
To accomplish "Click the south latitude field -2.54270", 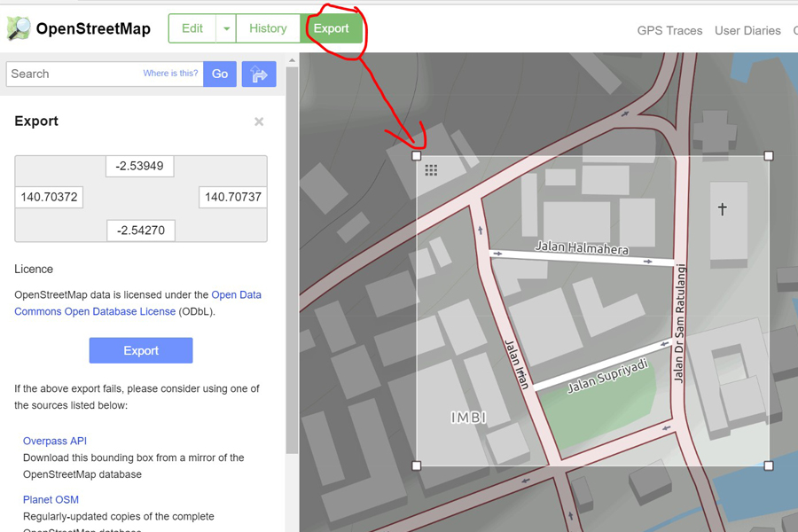I will 141,231.
